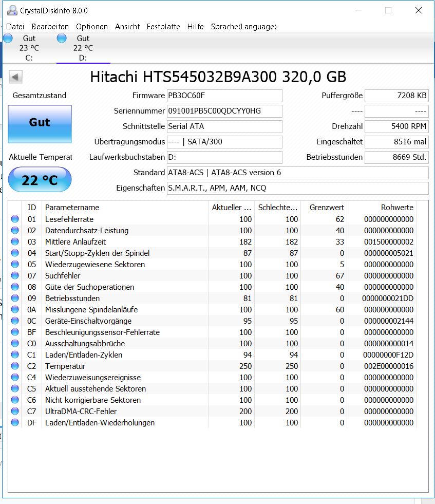The height and width of the screenshot is (504, 435).
Task: Click status orb of Wiederzuweisungsereignisse row
Action: tap(15, 377)
